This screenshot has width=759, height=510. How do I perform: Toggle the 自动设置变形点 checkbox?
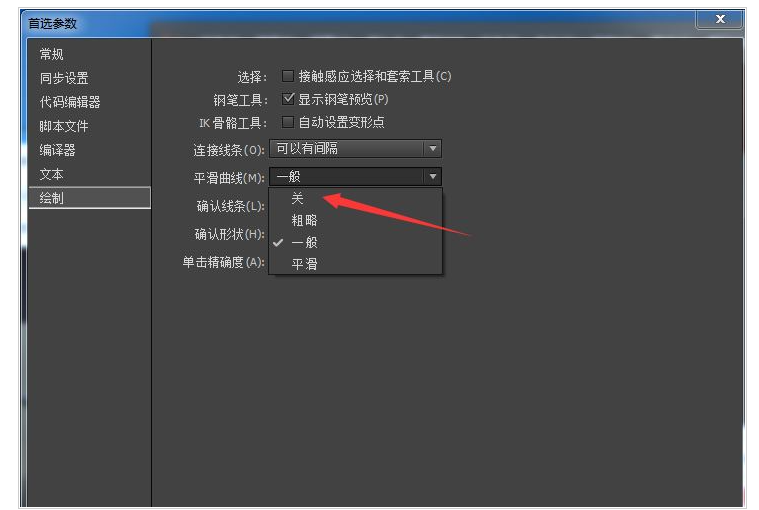tap(288, 122)
